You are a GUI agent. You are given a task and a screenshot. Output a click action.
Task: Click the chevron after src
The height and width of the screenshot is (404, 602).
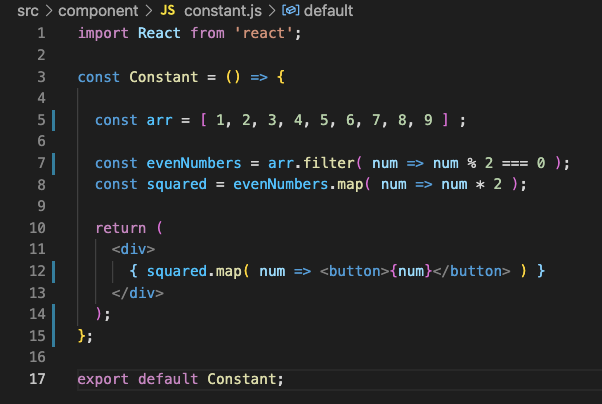click(x=49, y=11)
